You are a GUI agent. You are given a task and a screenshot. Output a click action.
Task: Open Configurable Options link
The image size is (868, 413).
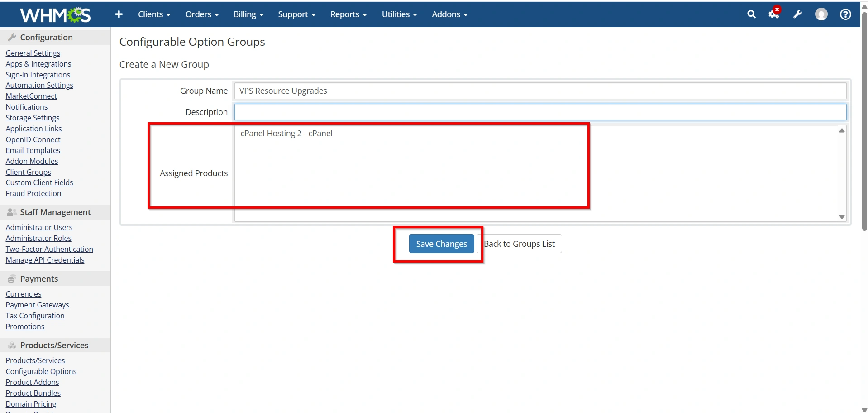click(41, 371)
